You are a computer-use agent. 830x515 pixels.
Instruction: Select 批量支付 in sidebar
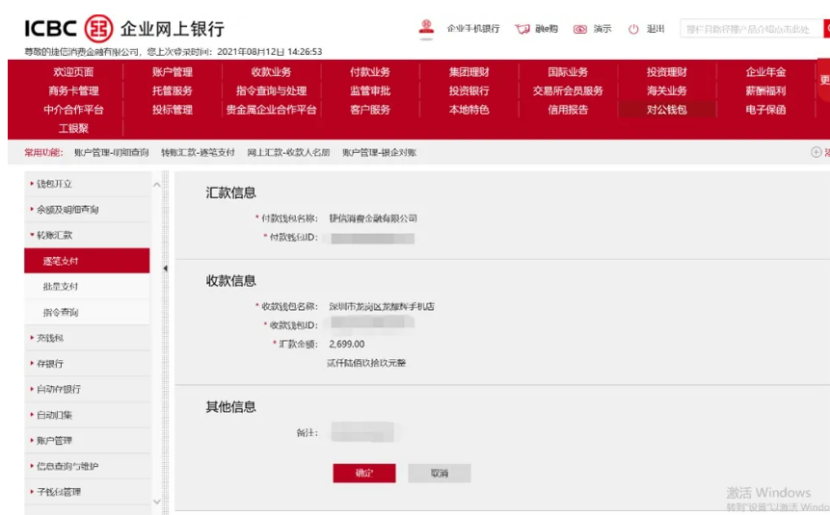[87, 286]
